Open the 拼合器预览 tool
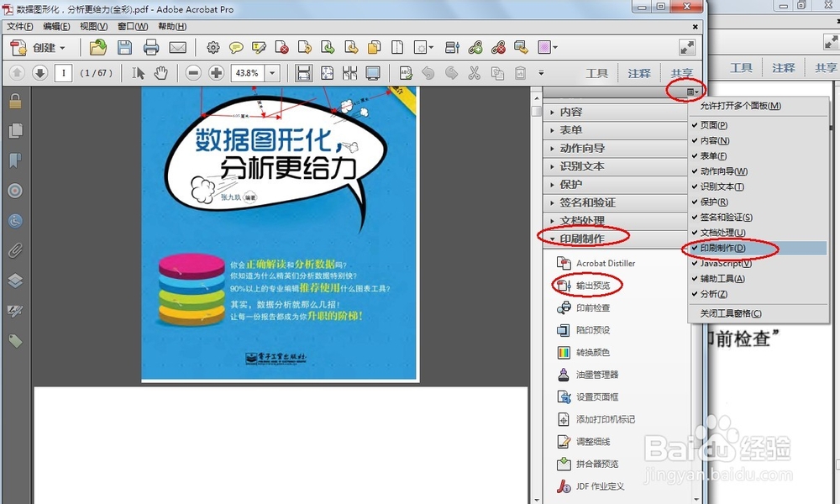 596,462
